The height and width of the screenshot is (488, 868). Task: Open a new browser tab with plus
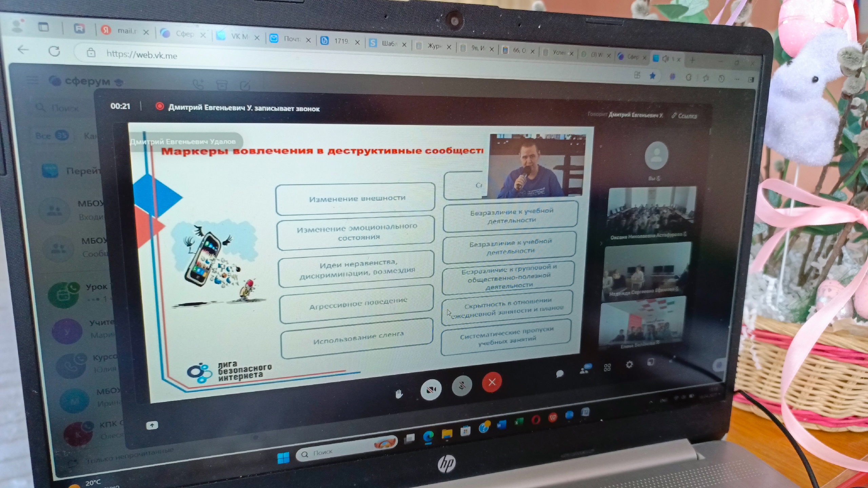(x=692, y=60)
